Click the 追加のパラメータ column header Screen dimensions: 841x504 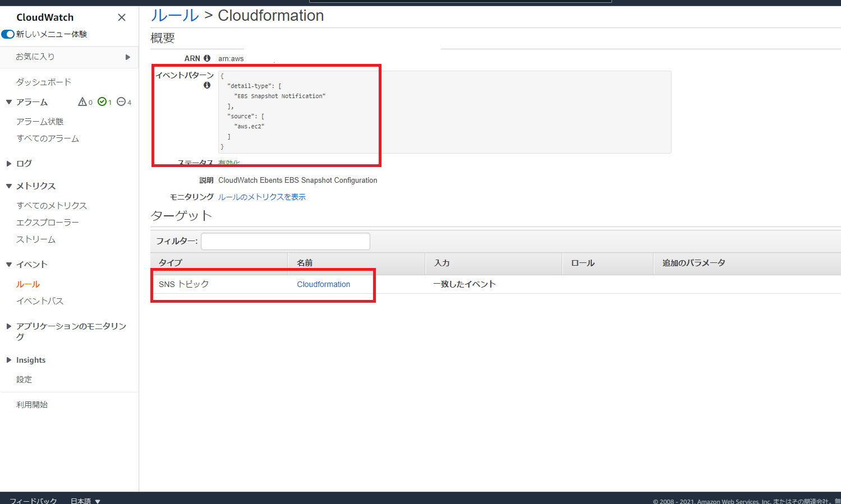tap(747, 263)
